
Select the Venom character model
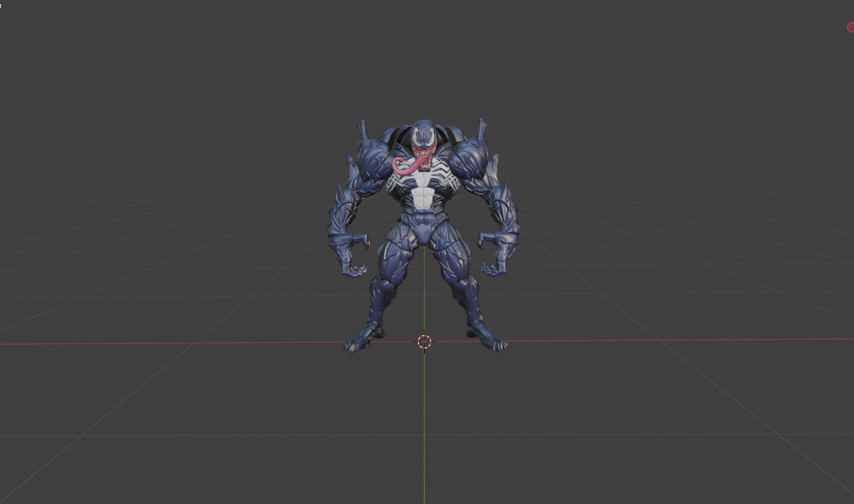point(424,234)
